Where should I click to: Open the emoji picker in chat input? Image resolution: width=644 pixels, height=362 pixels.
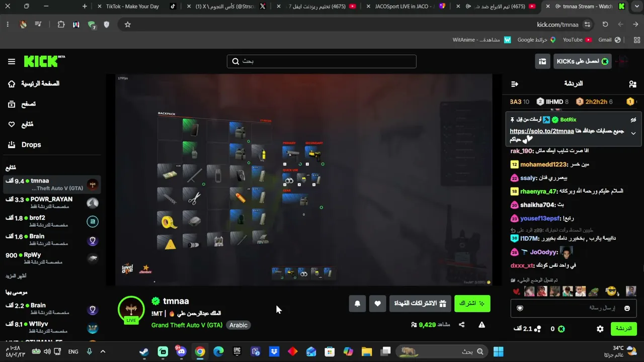627,308
